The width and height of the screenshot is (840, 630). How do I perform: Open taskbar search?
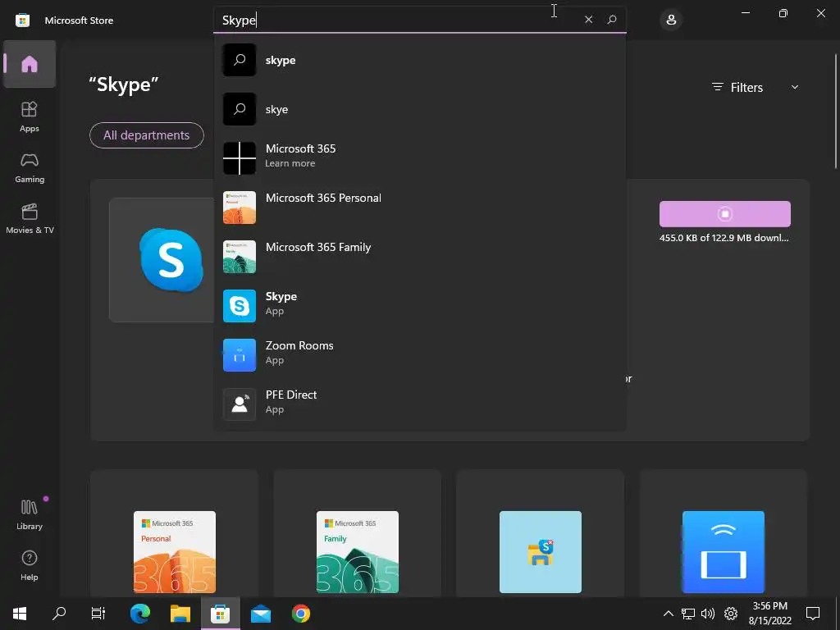pyautogui.click(x=59, y=614)
